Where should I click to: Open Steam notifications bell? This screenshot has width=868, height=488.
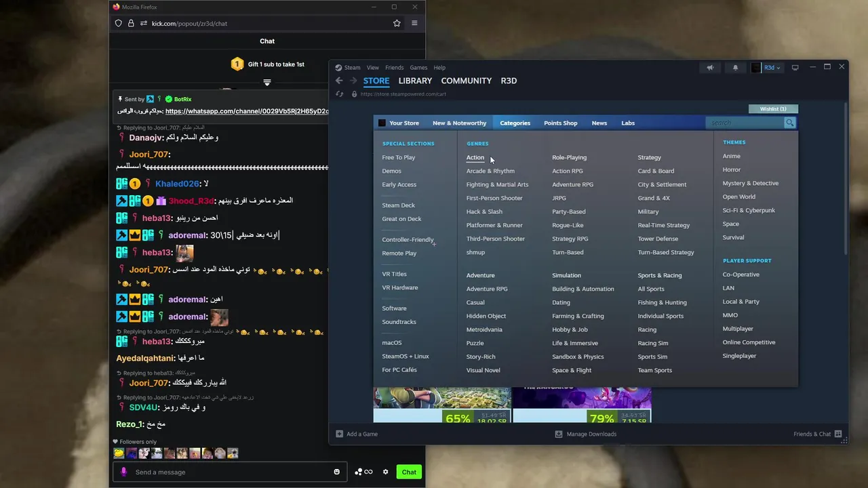tap(735, 68)
